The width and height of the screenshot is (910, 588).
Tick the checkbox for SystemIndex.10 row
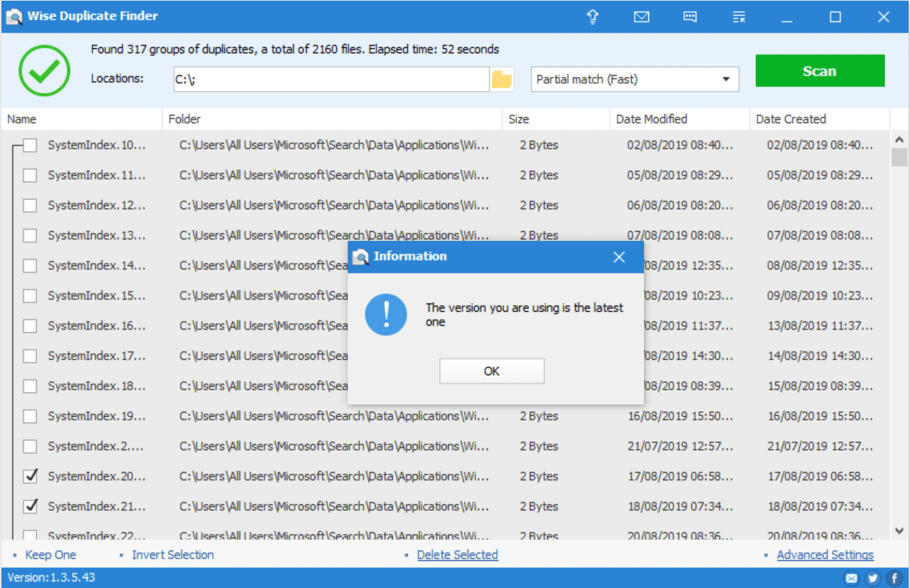pos(30,146)
